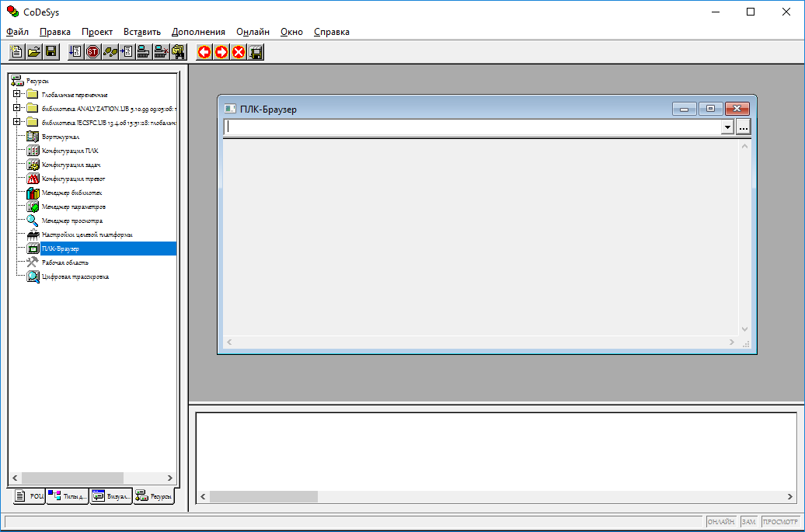
Task: Switch to the Визуализации tab
Action: (110, 496)
